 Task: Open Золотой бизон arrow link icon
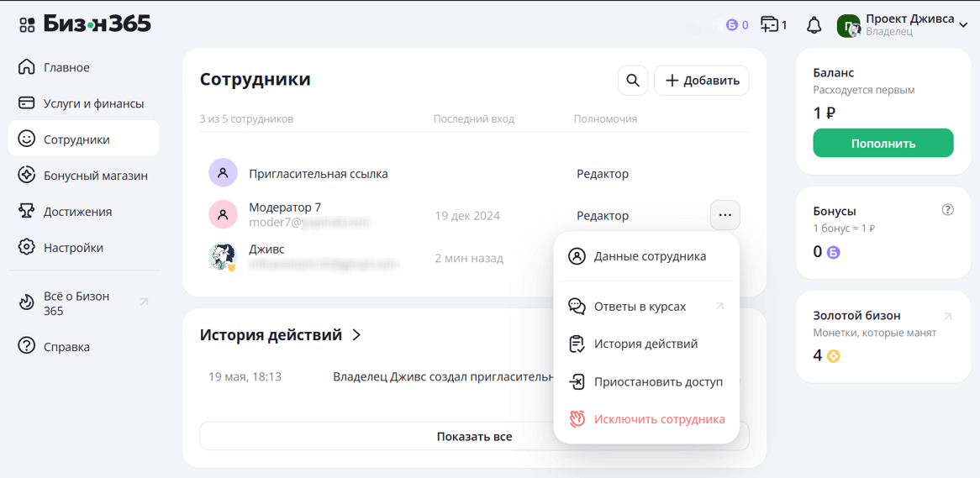(947, 317)
